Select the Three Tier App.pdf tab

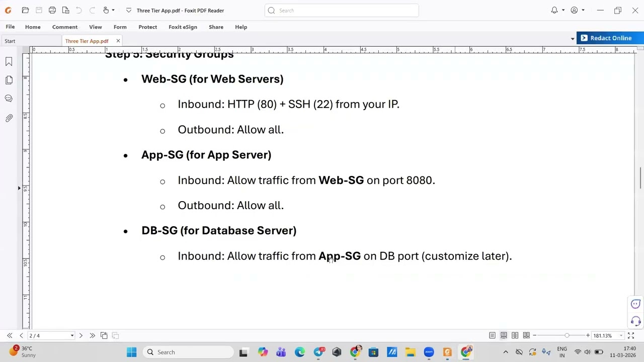pos(87,41)
